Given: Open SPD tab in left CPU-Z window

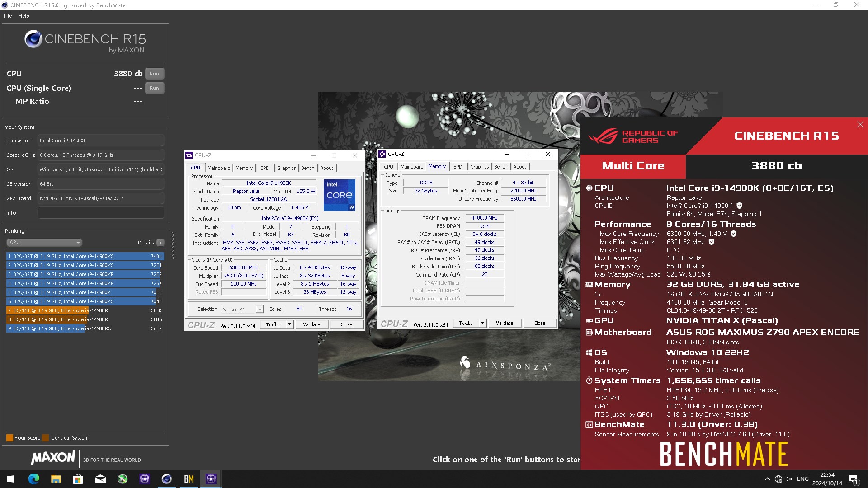Looking at the screenshot, I should 265,168.
